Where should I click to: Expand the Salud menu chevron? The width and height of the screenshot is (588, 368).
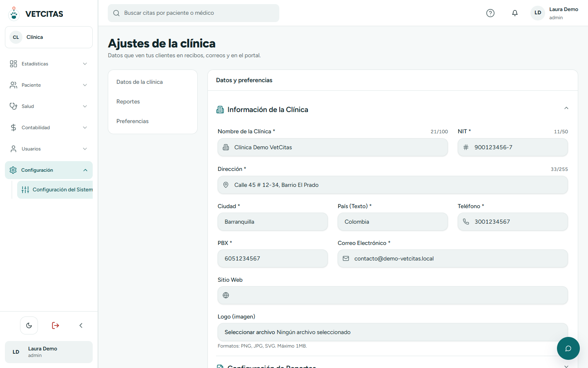(85, 106)
